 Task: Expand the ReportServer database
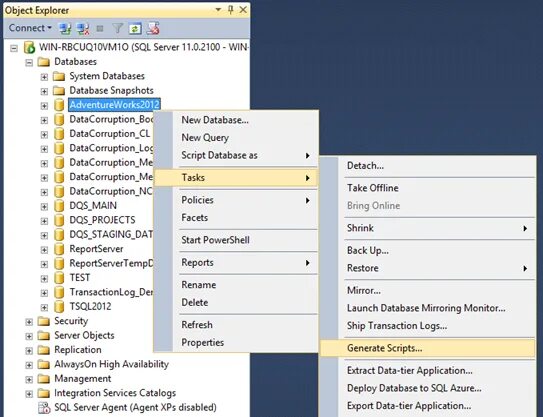click(x=44, y=250)
